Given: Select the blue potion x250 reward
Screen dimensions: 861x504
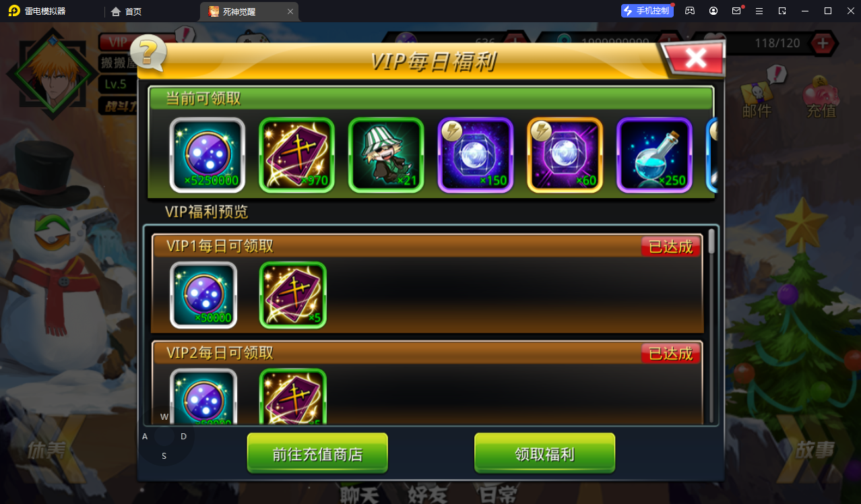Looking at the screenshot, I should [654, 155].
